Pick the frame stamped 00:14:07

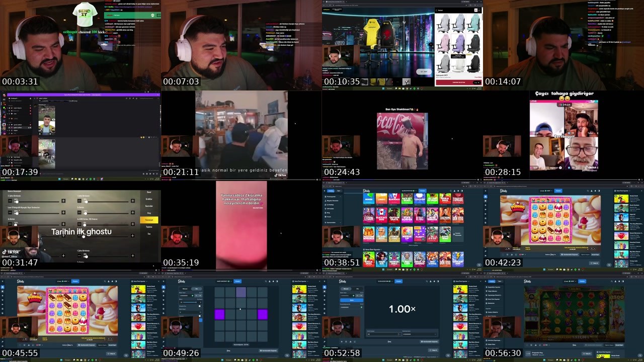[x=563, y=45]
